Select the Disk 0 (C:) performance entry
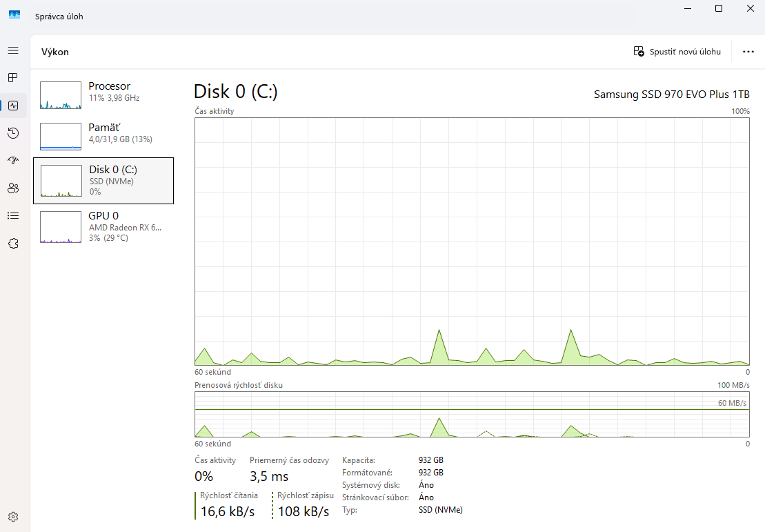The image size is (765, 532). 103,181
